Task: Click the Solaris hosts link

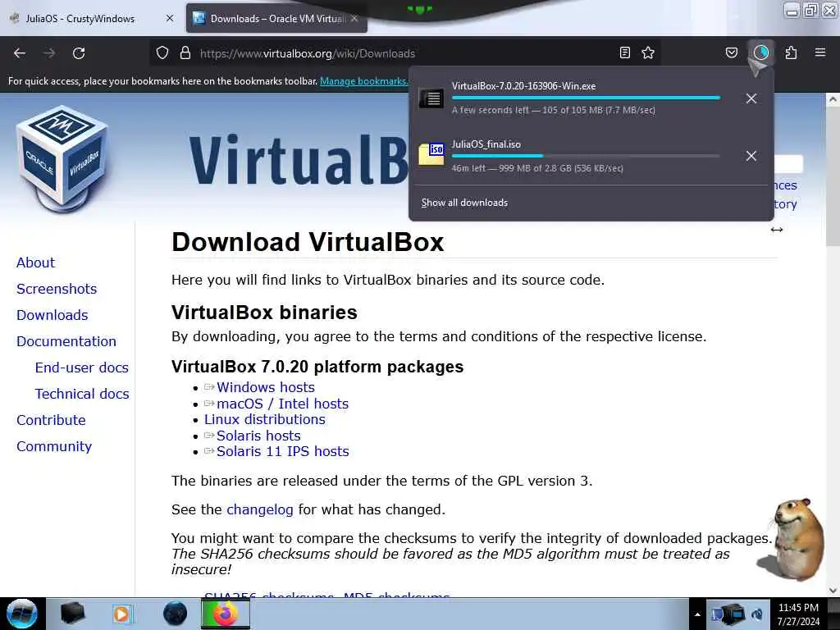Action: (258, 436)
